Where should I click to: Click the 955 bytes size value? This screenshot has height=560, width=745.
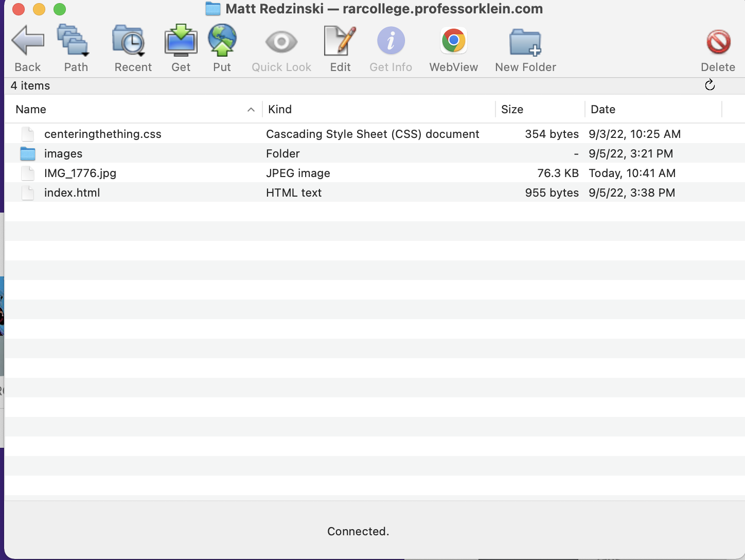click(x=552, y=192)
